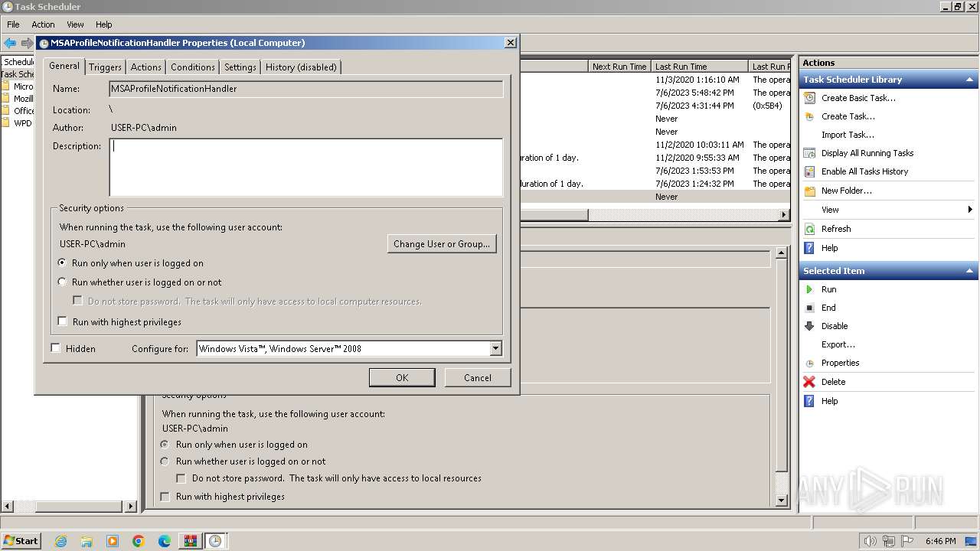Click the Action Center flag tray icon

pyautogui.click(x=907, y=541)
